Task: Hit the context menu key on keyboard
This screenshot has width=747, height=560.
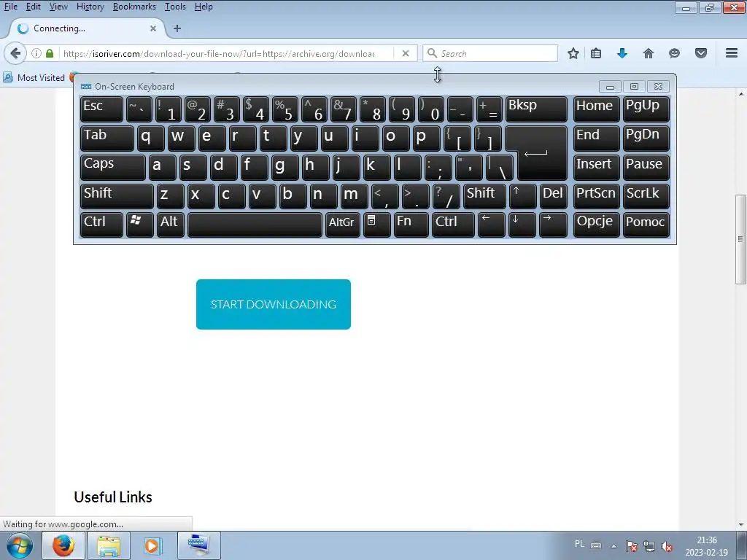Action: [377, 225]
